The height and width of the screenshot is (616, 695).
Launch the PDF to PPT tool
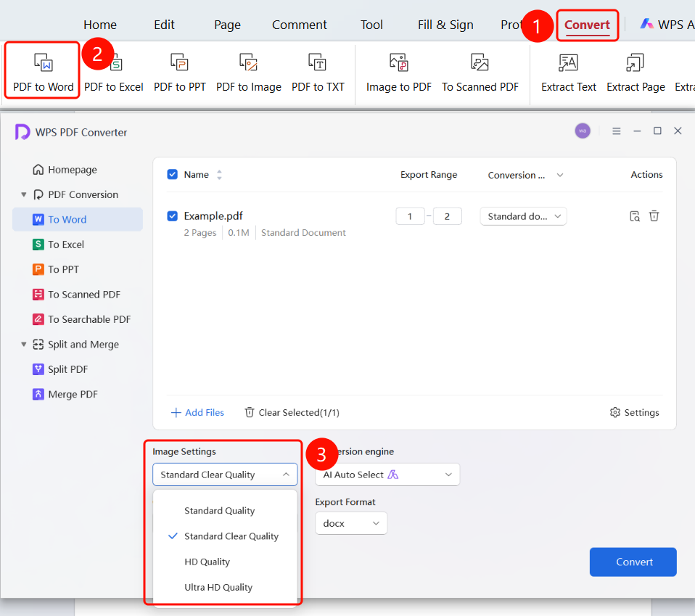pos(179,72)
